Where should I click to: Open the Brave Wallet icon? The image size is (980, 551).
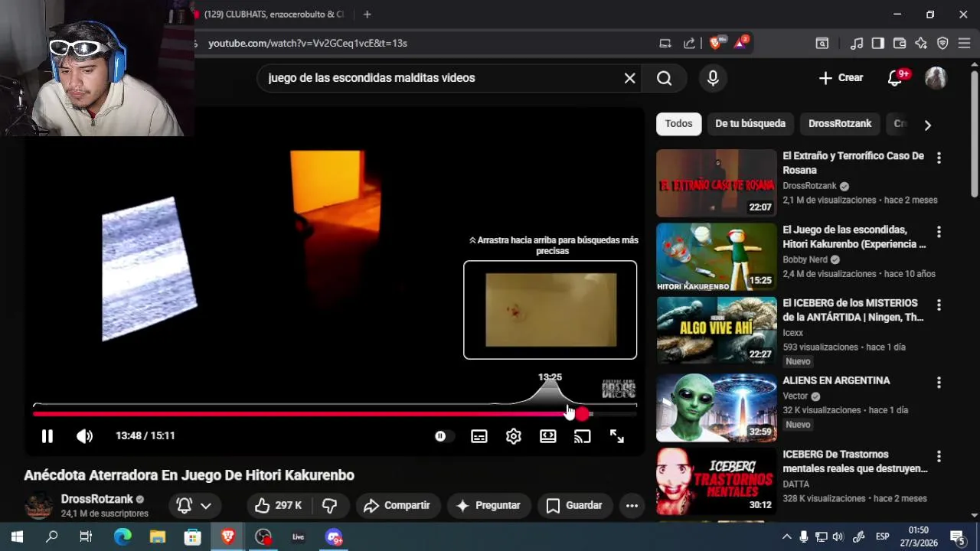pyautogui.click(x=900, y=44)
